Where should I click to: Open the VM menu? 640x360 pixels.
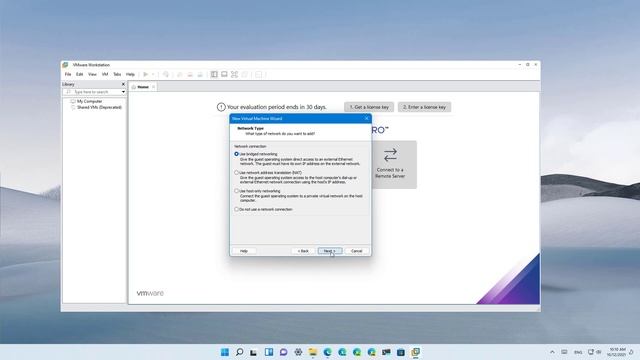tap(105, 74)
